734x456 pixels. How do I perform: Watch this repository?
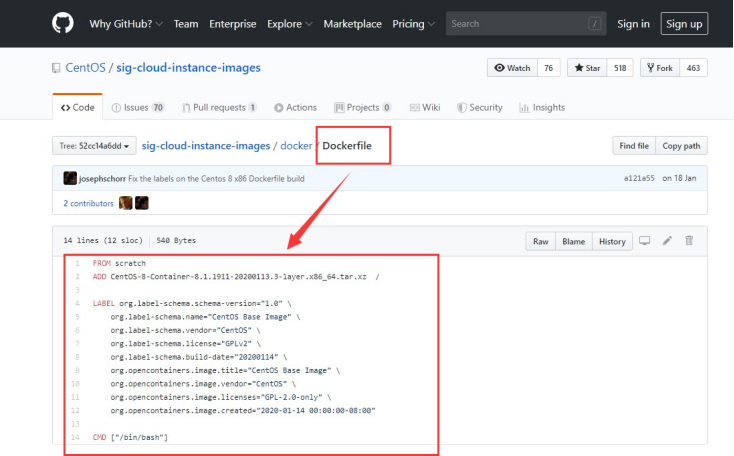point(513,68)
